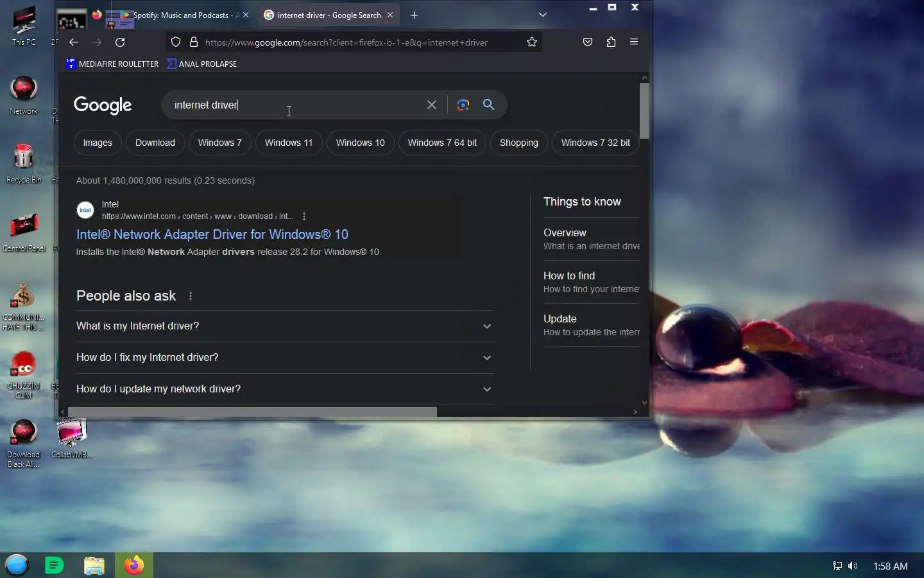
Task: Switch to the Spotify Music and Podcasts tab
Action: [x=186, y=15]
